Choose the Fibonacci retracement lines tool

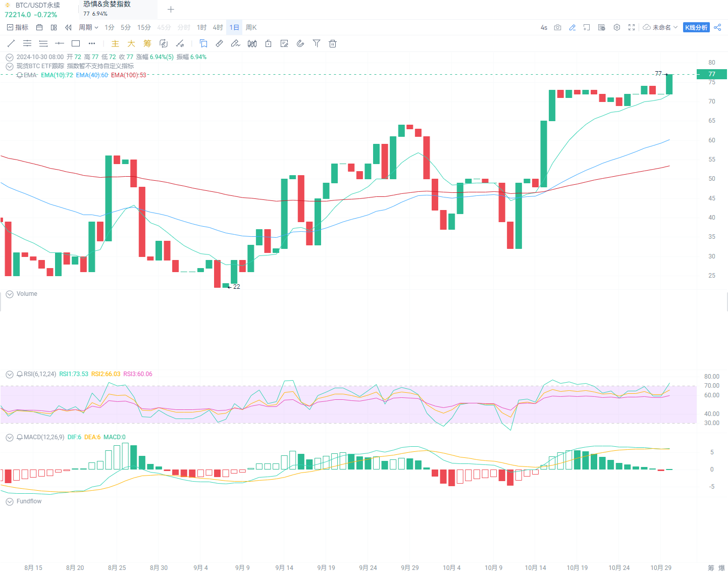point(43,43)
